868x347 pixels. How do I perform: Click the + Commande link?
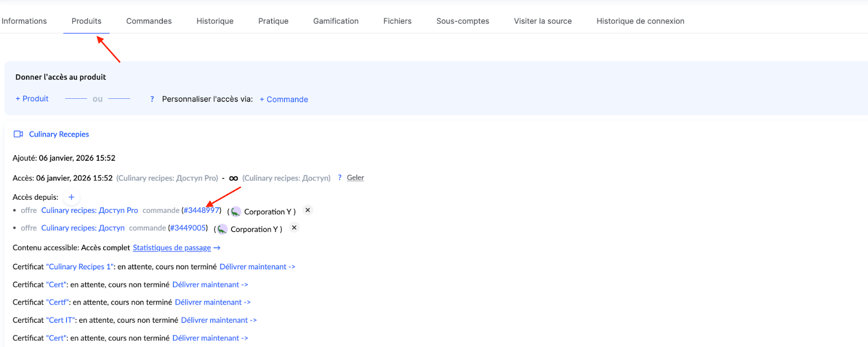pyautogui.click(x=284, y=99)
